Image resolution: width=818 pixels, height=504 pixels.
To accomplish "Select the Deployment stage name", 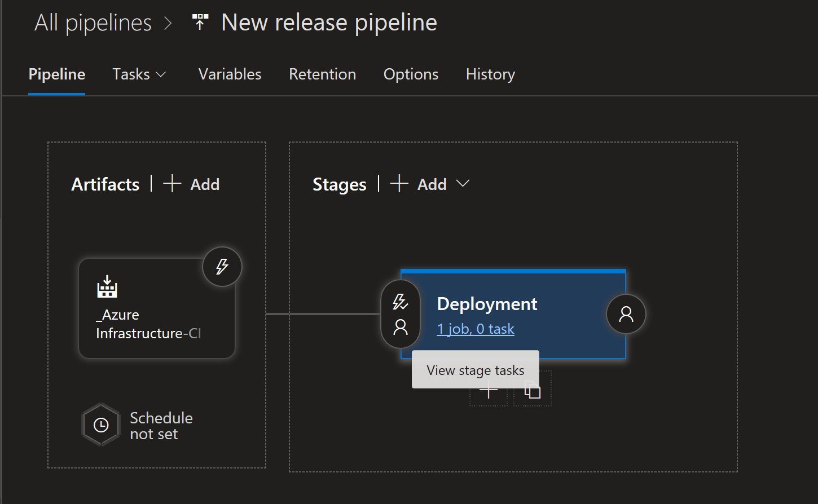I will (487, 304).
